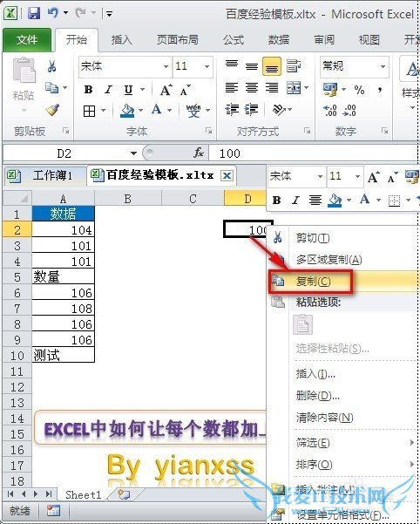Switch to the 公式 ribbon tab
The height and width of the screenshot is (524, 420).
pyautogui.click(x=234, y=40)
